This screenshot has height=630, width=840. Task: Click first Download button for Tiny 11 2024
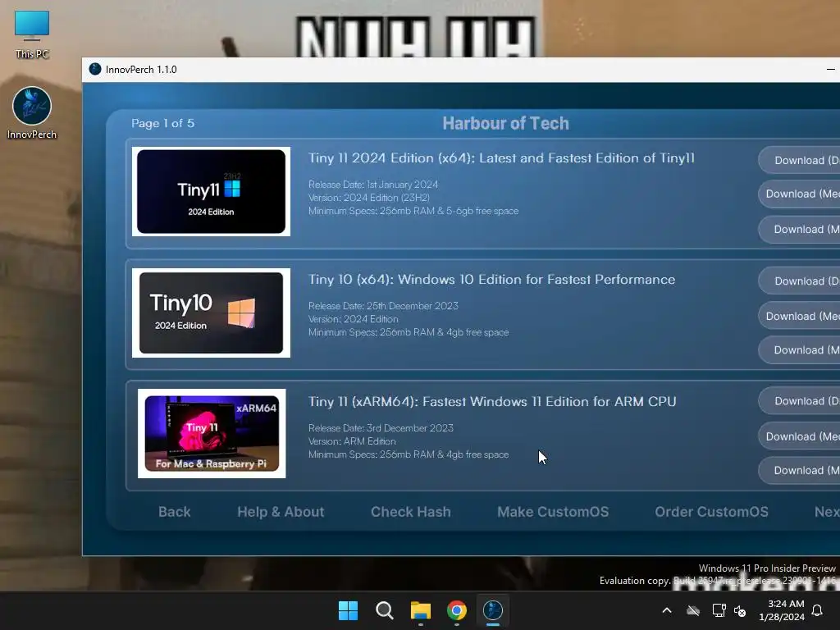pyautogui.click(x=799, y=160)
